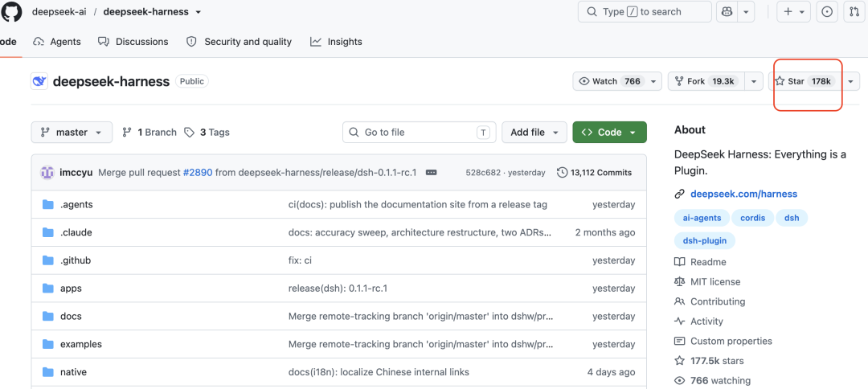Click the examples folder icon
This screenshot has height=389, width=868.
[x=48, y=344]
